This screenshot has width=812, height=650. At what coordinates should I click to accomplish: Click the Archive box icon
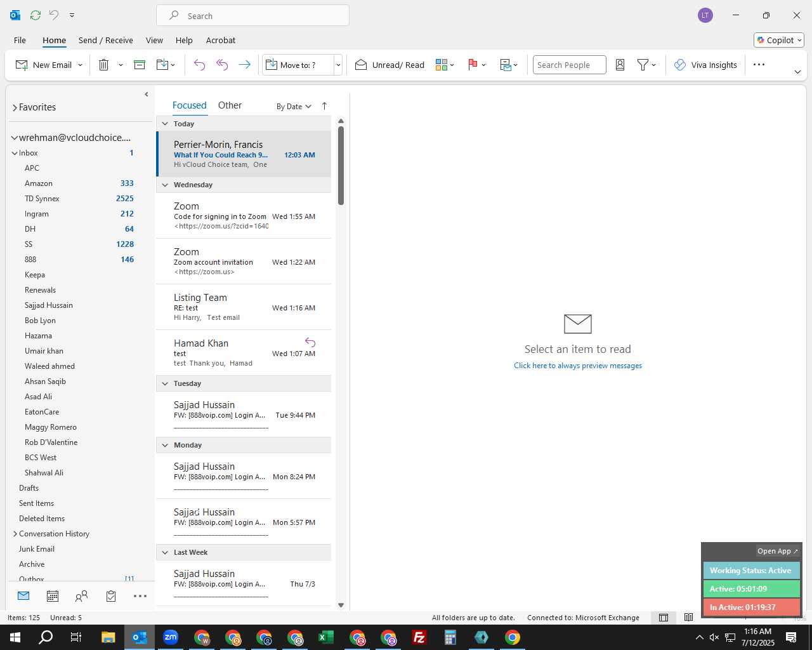140,65
